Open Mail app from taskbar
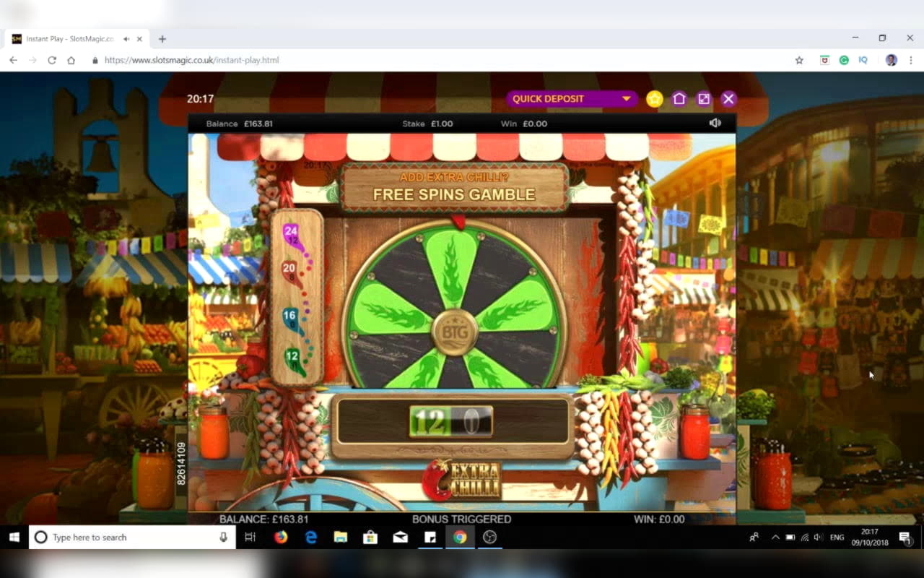The width and height of the screenshot is (924, 578). click(x=400, y=537)
